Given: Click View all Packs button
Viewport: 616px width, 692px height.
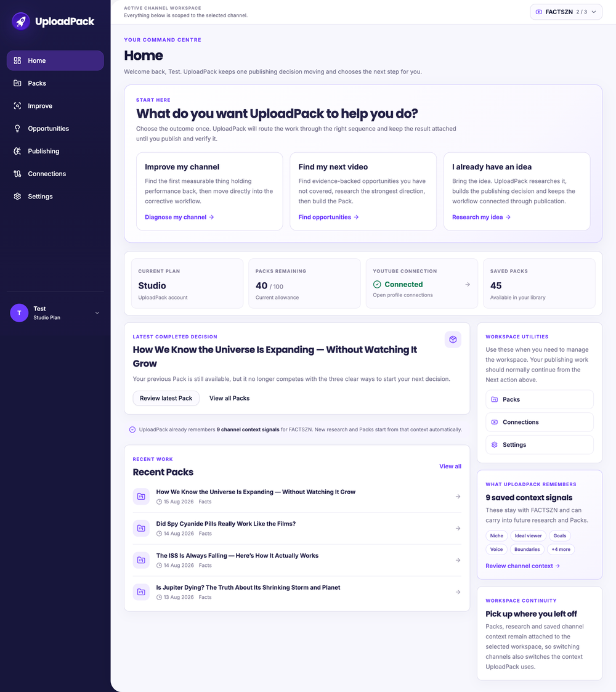Looking at the screenshot, I should click(x=229, y=398).
